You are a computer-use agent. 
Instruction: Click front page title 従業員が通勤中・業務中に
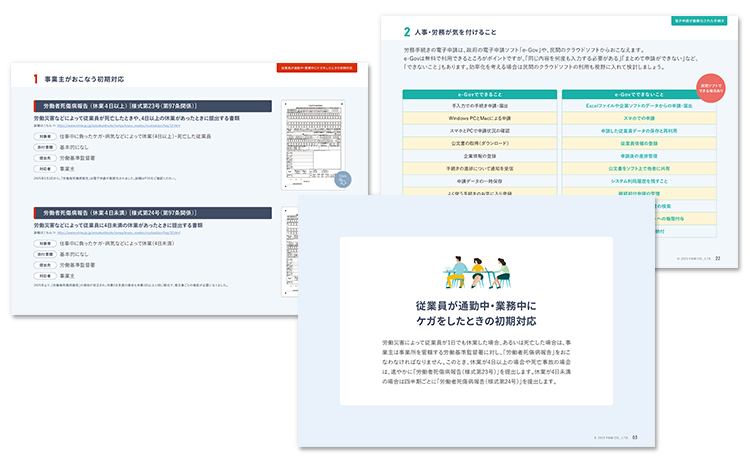(476, 306)
